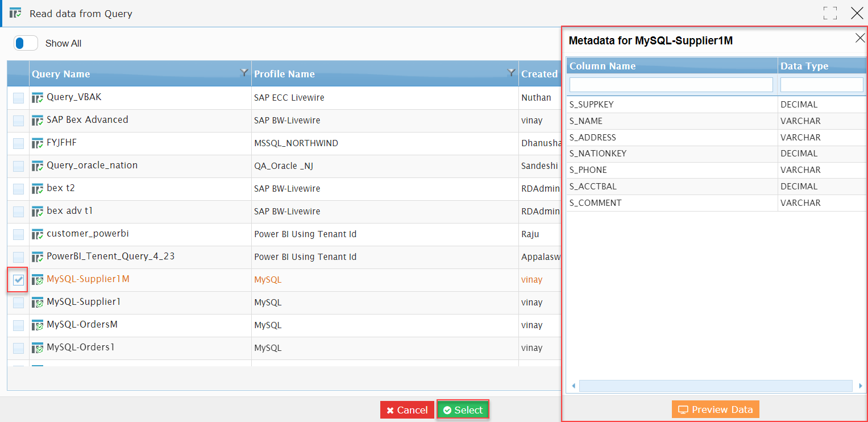Select the S_ACCTBAL metadata row

pos(717,187)
